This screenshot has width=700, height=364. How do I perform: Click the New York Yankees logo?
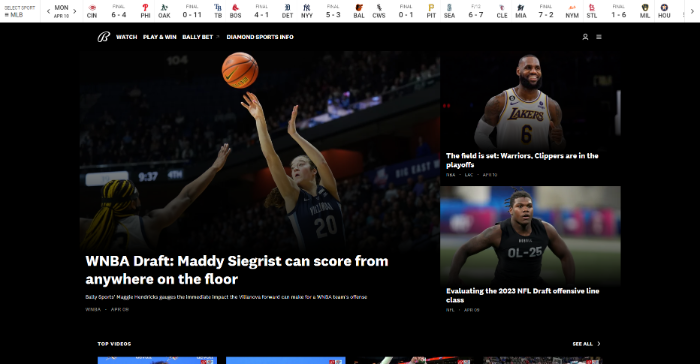(307, 8)
